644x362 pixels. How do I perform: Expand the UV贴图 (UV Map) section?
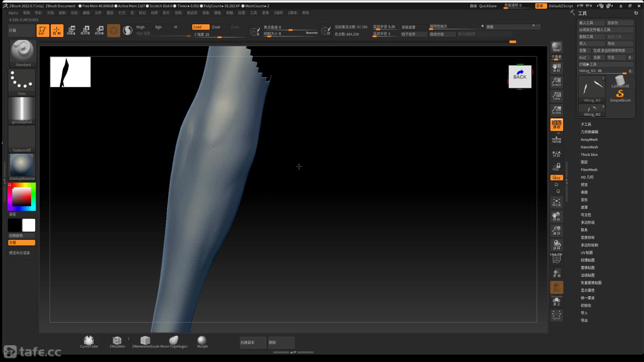(x=587, y=253)
